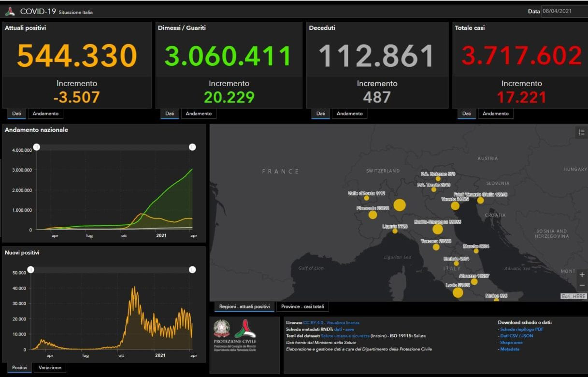Open the Data date picker field
The image size is (588, 377).
coord(563,11)
